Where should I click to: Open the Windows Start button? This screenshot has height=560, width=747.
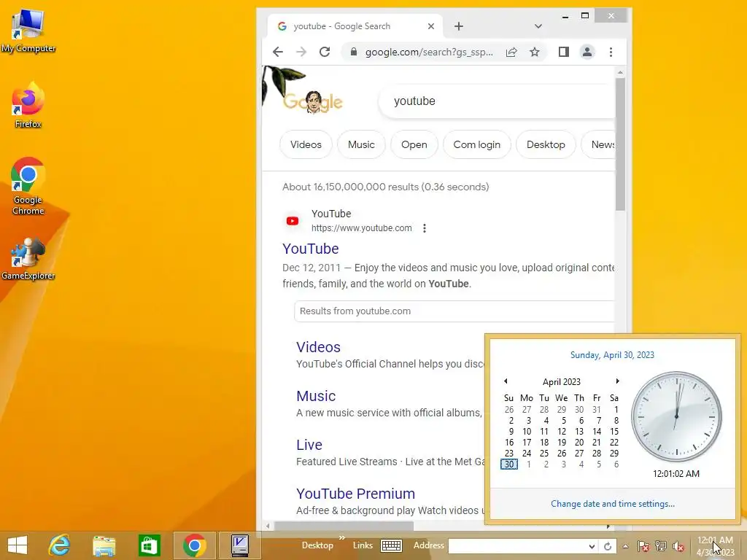click(x=18, y=545)
